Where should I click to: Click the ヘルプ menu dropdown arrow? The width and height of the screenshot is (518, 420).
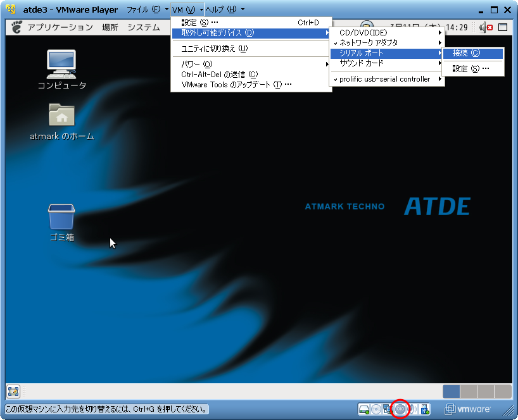click(243, 9)
